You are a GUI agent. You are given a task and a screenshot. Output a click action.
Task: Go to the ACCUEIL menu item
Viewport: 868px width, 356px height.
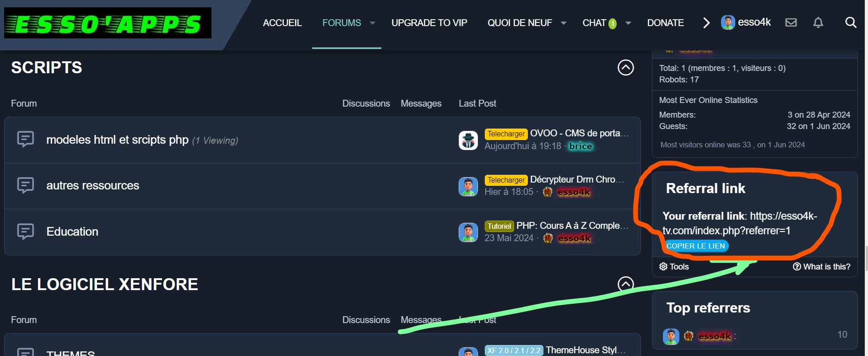282,23
